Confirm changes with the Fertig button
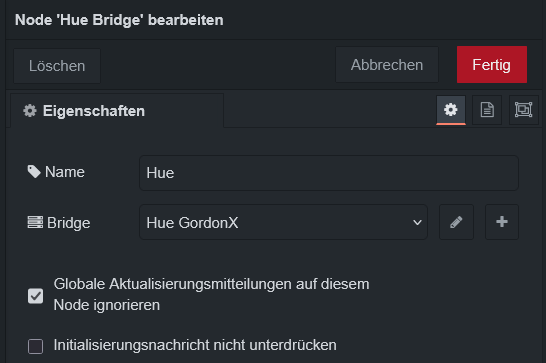Image resolution: width=546 pixels, height=363 pixels. 492,65
